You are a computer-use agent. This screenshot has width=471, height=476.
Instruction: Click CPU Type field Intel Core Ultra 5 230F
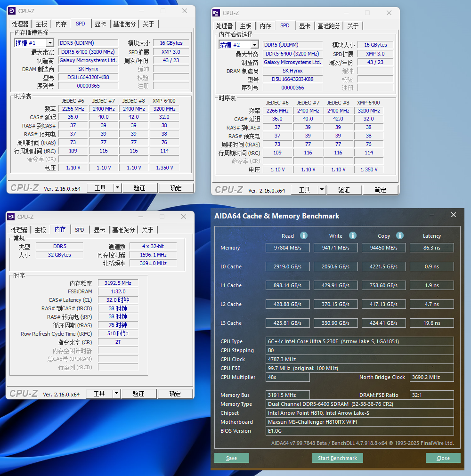pos(359,341)
